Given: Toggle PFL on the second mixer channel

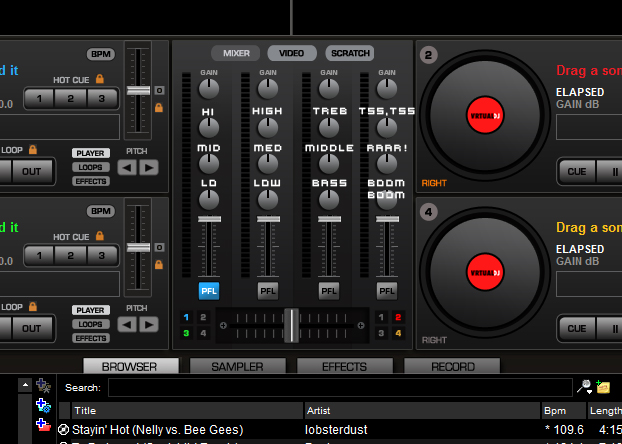Looking at the screenshot, I should point(268,291).
